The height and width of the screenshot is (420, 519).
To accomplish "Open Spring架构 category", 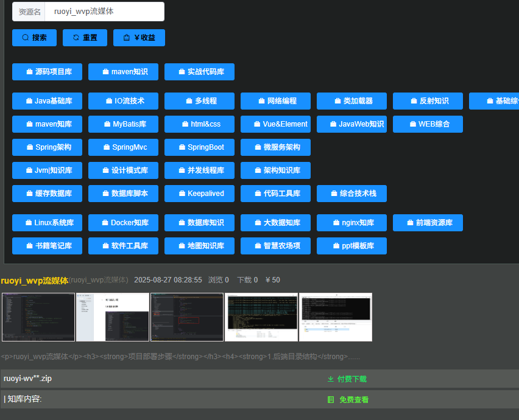I will 47,147.
